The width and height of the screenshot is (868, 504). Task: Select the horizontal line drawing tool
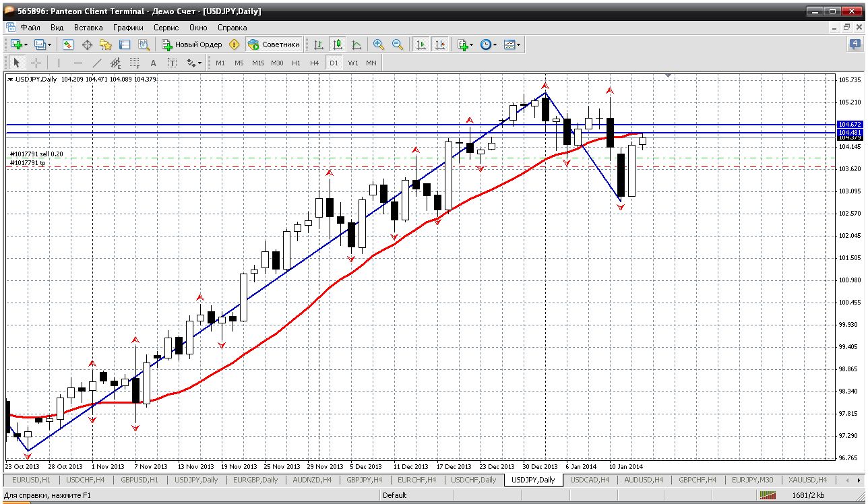tap(78, 63)
